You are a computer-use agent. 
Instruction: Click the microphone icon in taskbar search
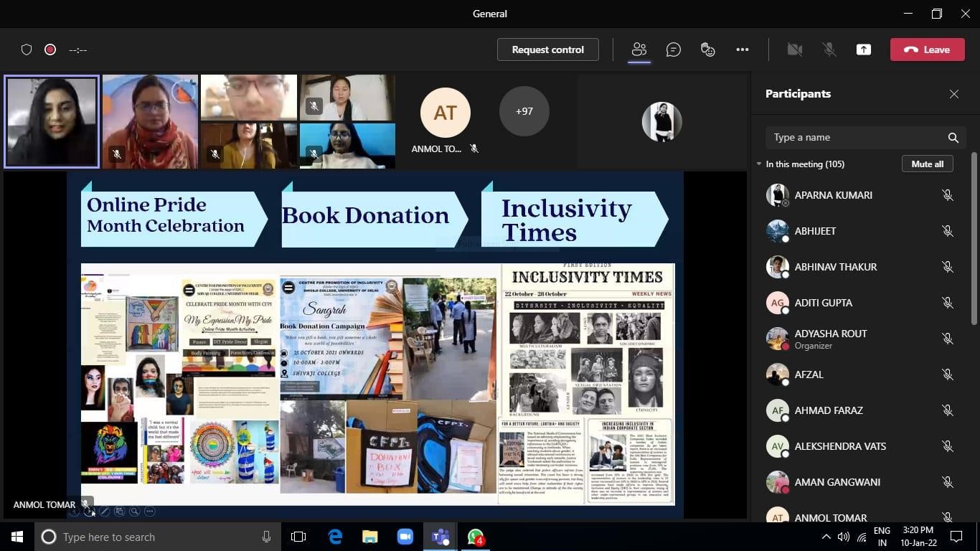point(267,537)
